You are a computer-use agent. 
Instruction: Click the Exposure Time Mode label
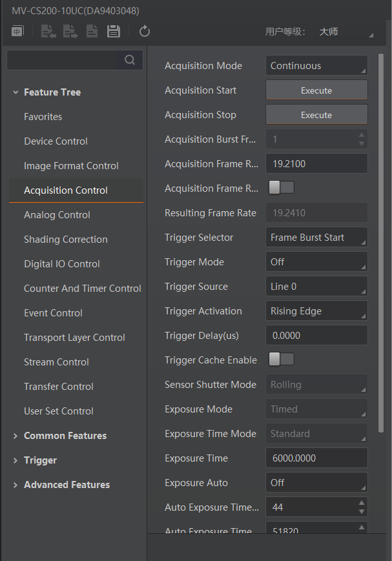211,434
